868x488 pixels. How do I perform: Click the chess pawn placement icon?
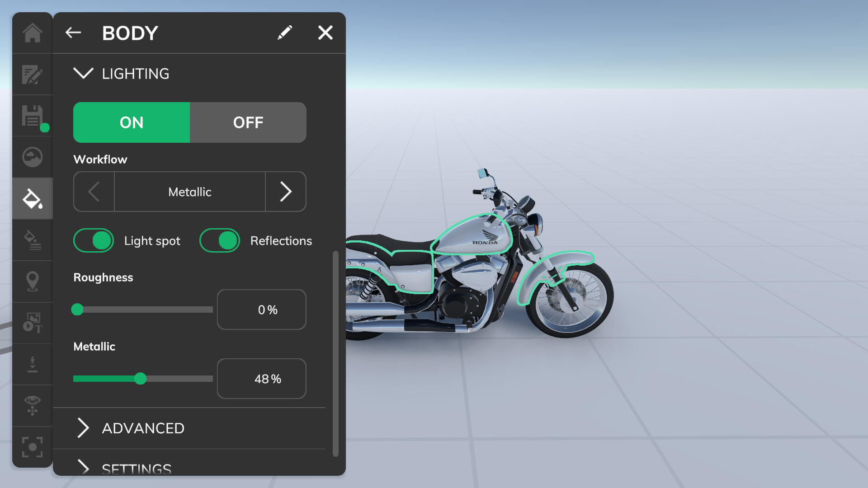coord(33,364)
